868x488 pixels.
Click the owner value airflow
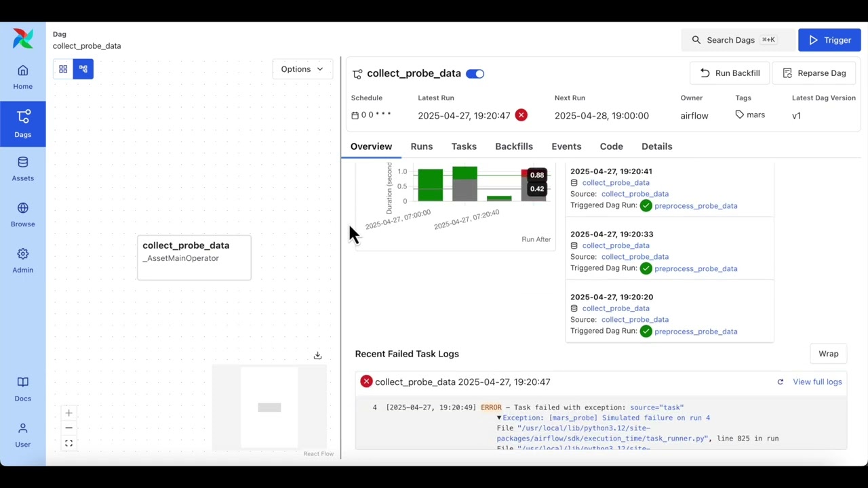point(694,116)
